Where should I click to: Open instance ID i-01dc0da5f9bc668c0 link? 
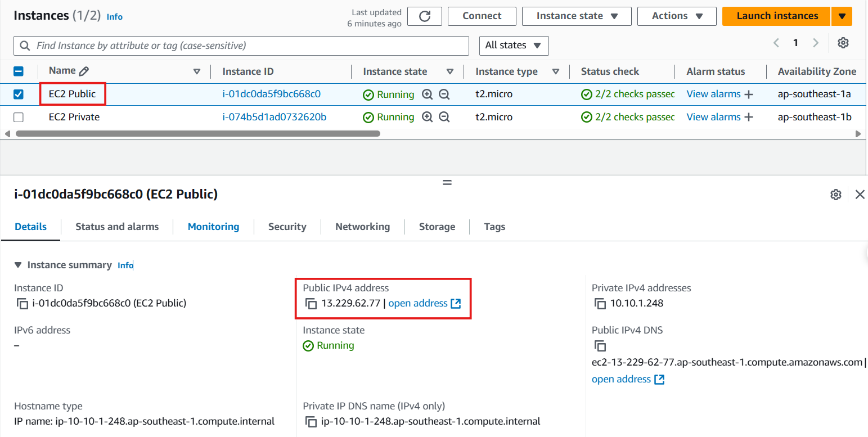click(271, 94)
